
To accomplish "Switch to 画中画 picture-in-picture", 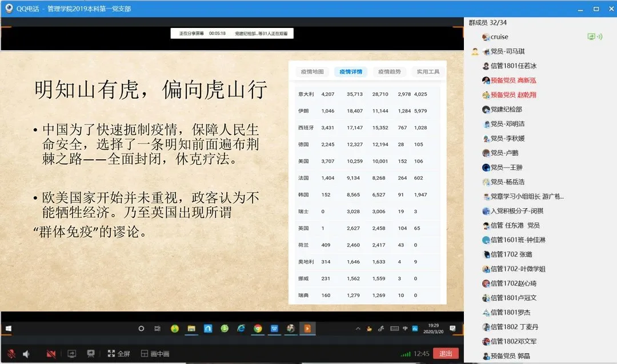I will 155,354.
